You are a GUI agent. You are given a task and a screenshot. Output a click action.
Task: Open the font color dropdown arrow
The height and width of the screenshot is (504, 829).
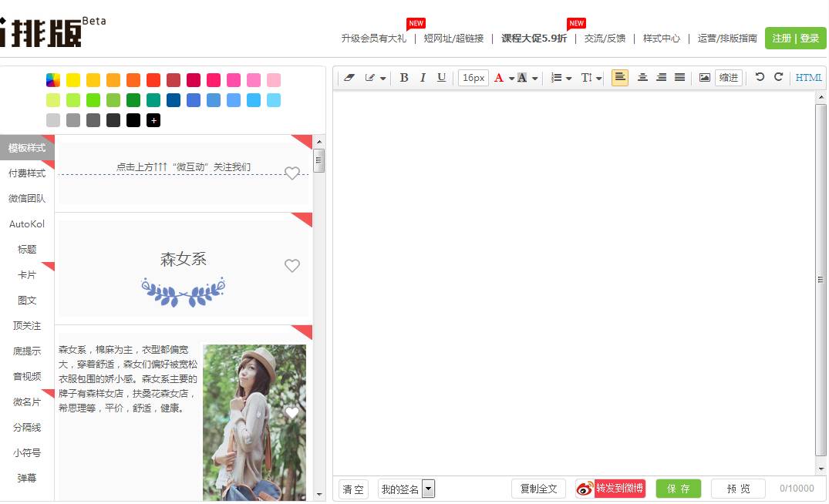pos(510,77)
